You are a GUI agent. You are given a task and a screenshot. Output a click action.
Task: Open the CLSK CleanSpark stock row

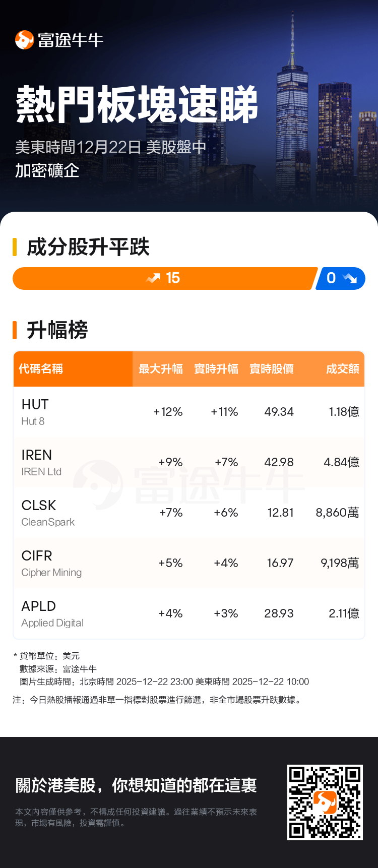pos(189,513)
